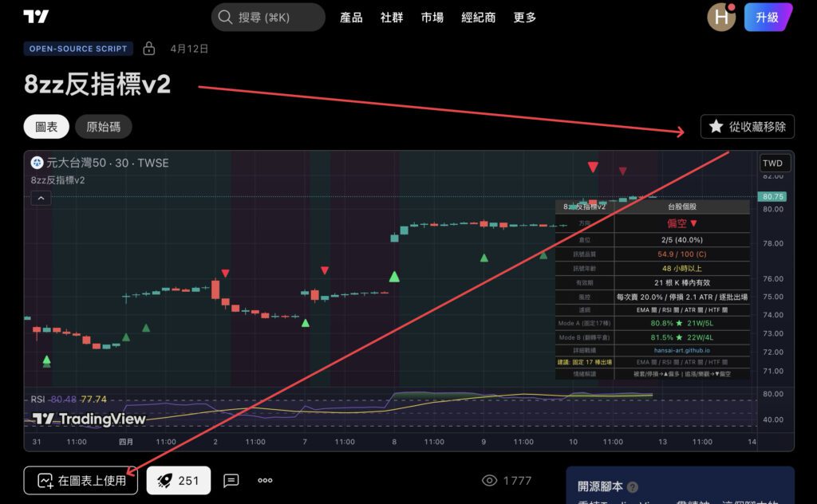This screenshot has width=817, height=504.
Task: Click the TWD currency label
Action: click(774, 163)
